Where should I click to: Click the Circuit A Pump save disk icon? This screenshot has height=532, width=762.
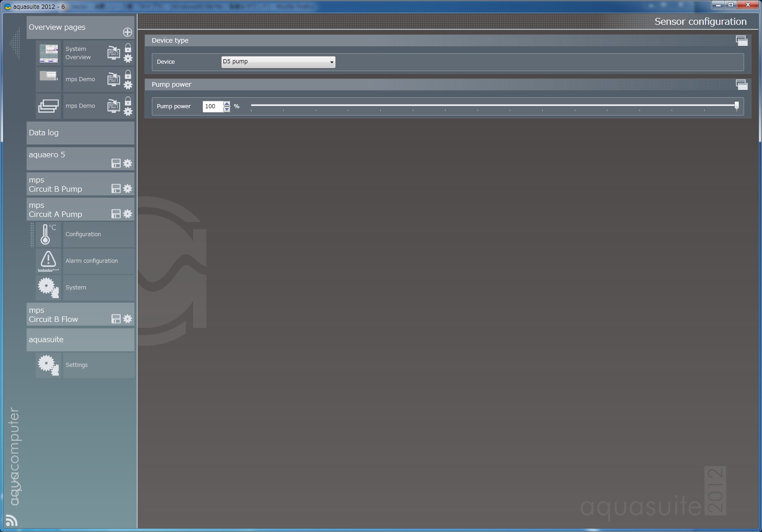[x=116, y=214]
